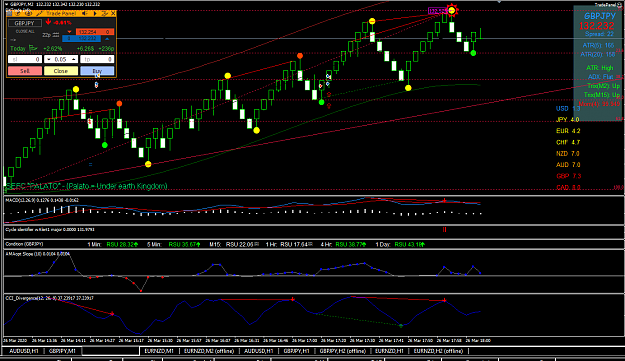
Task: Click the left arrow icon in Trade Panel header
Action: [x=85, y=14]
